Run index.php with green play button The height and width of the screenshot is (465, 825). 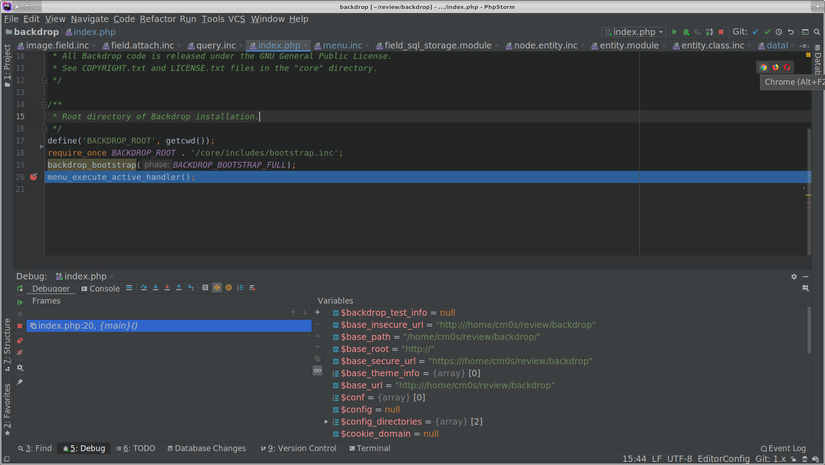click(x=674, y=32)
